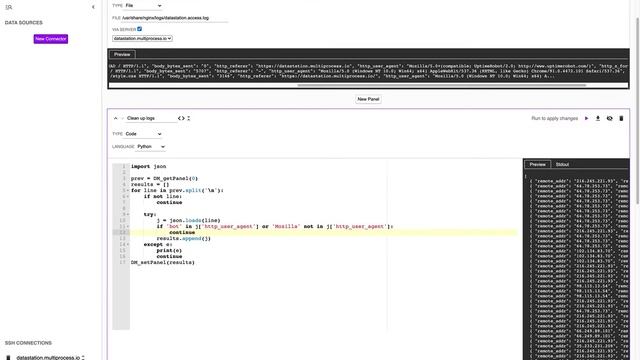Click the SSH connection server icon
The image size is (640, 360).
click(x=8, y=358)
